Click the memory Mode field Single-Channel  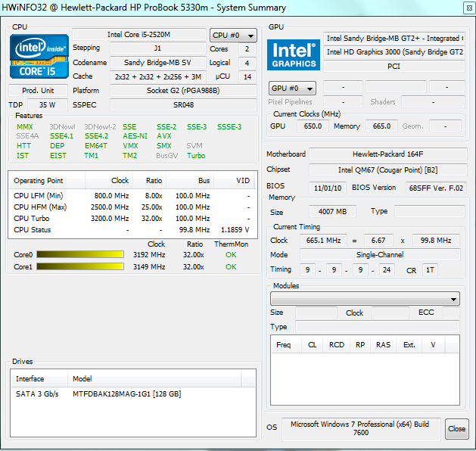380,254
